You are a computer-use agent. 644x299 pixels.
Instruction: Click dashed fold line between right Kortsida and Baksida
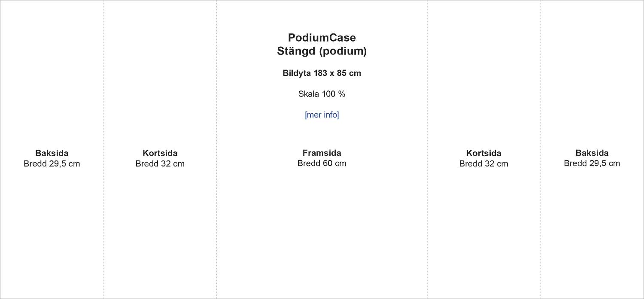[540, 214]
